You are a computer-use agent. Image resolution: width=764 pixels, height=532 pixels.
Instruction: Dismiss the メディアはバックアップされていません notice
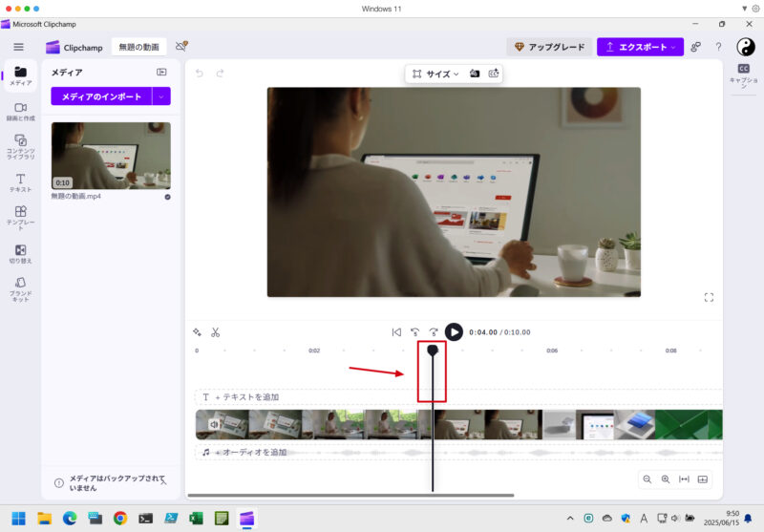tap(164, 482)
